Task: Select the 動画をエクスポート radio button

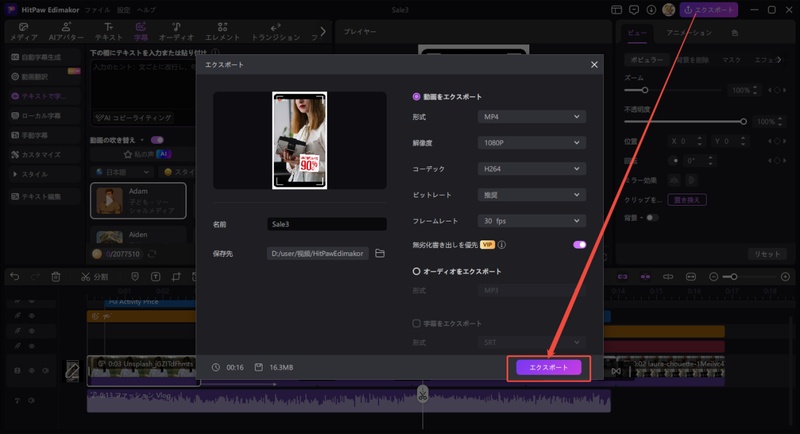Action: point(416,96)
